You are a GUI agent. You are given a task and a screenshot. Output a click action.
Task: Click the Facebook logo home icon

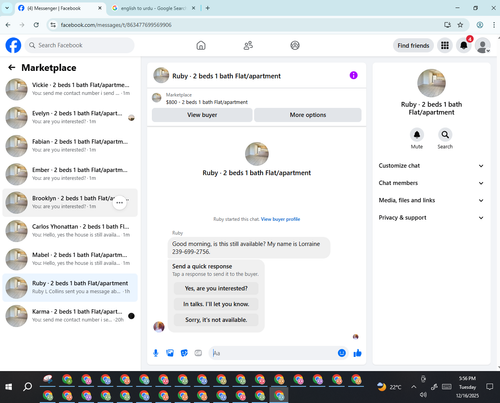pos(13,45)
